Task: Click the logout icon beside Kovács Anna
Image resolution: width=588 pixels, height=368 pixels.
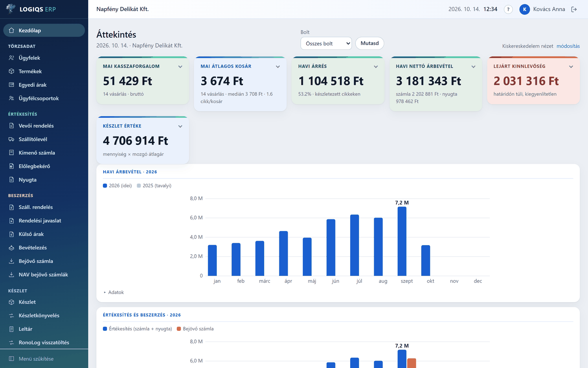Action: [574, 9]
